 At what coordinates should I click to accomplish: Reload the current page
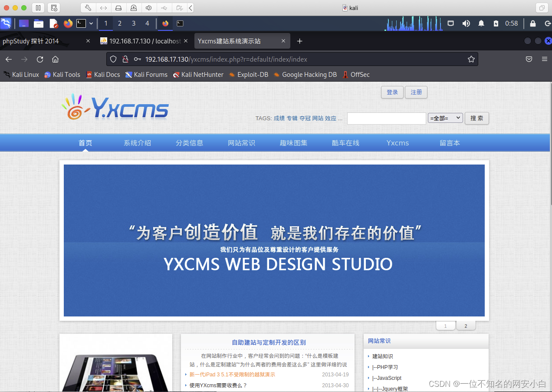pyautogui.click(x=40, y=59)
